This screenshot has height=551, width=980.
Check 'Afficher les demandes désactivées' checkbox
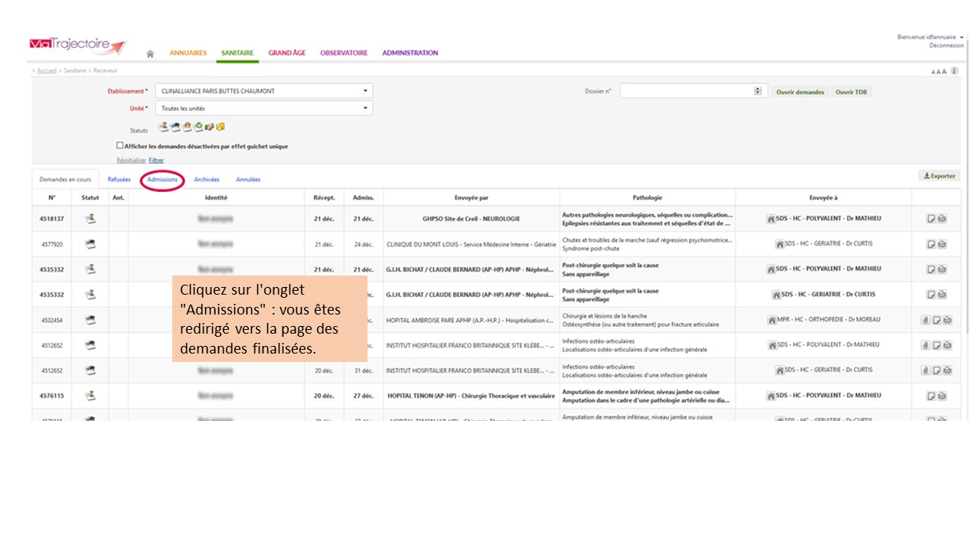point(119,145)
